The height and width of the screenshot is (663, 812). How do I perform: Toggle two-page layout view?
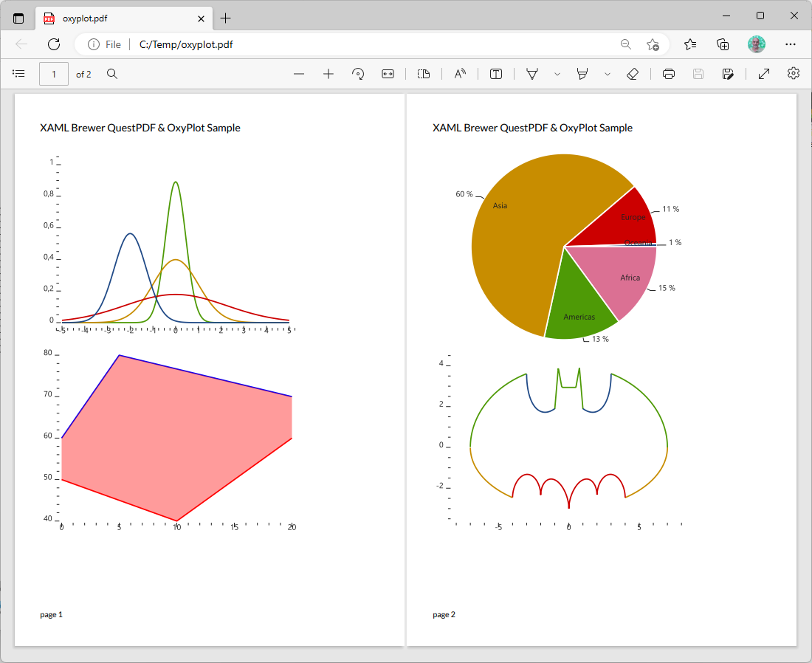[424, 74]
